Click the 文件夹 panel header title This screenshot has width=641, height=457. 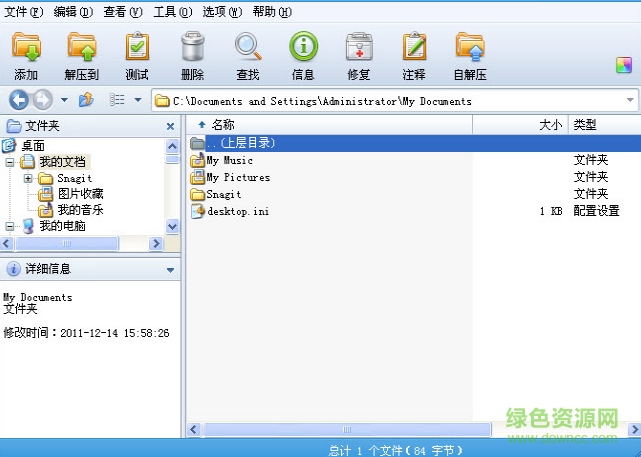point(42,126)
